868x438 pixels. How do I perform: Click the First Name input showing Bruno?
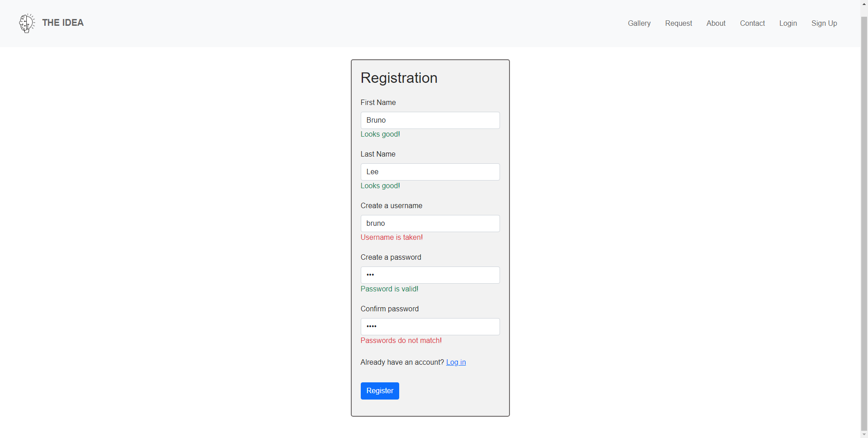tap(430, 120)
